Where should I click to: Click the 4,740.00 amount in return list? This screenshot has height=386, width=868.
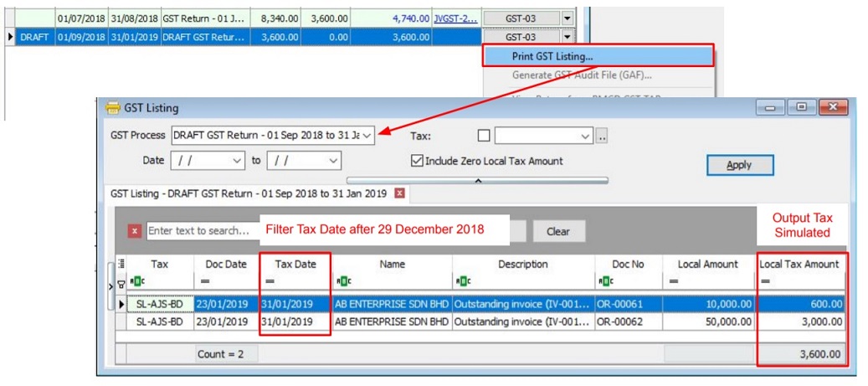pyautogui.click(x=391, y=18)
